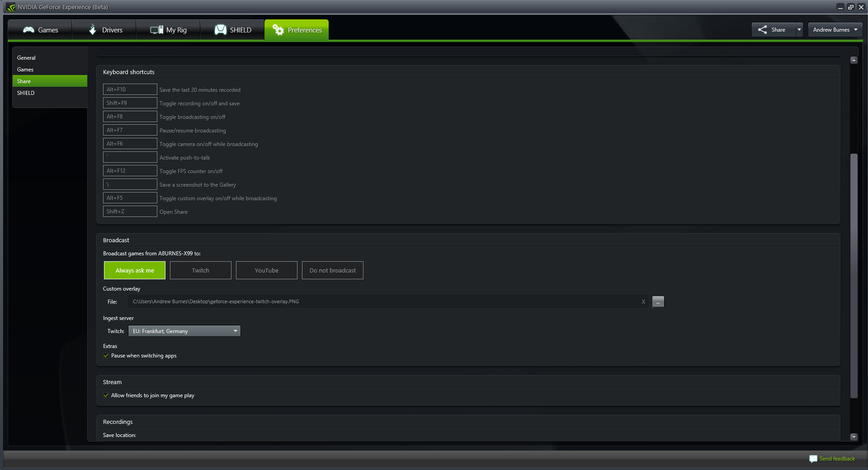Open the Games tab
The image size is (868, 470).
[x=40, y=30]
